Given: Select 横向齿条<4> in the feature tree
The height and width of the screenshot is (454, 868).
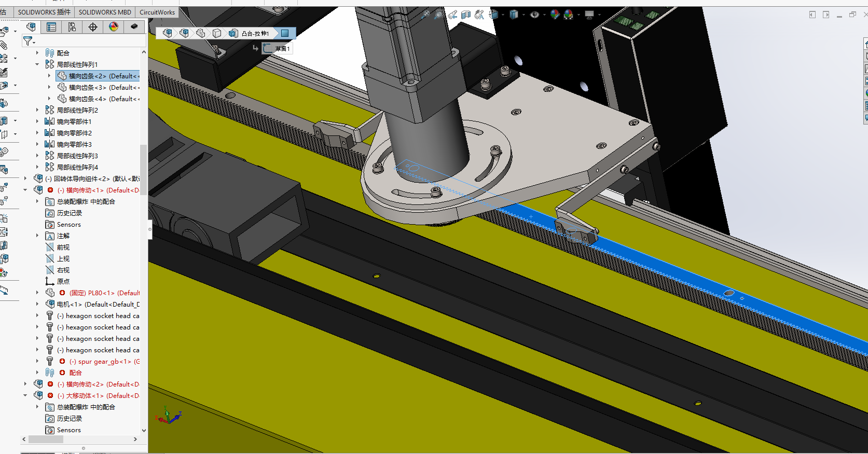Looking at the screenshot, I should (98, 99).
